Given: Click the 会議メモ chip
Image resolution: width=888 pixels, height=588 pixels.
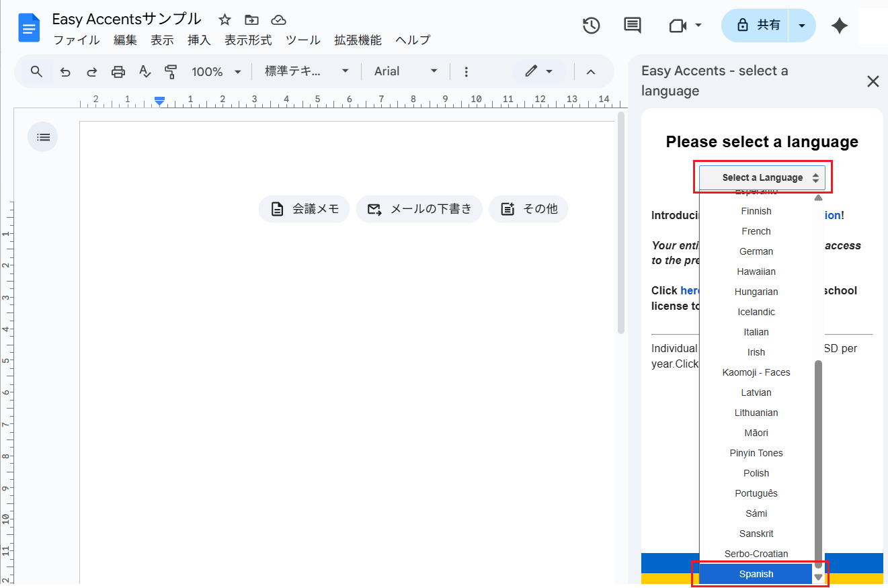Looking at the screenshot, I should [x=304, y=209].
